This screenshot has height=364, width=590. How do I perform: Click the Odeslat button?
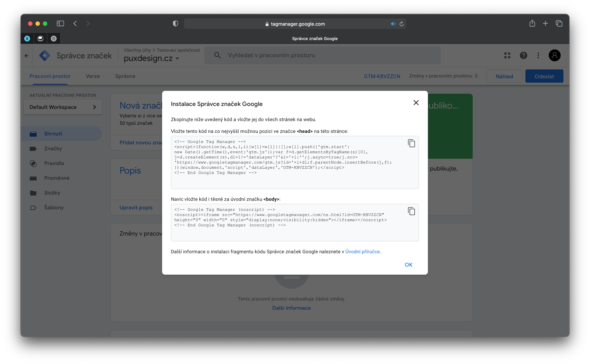544,76
